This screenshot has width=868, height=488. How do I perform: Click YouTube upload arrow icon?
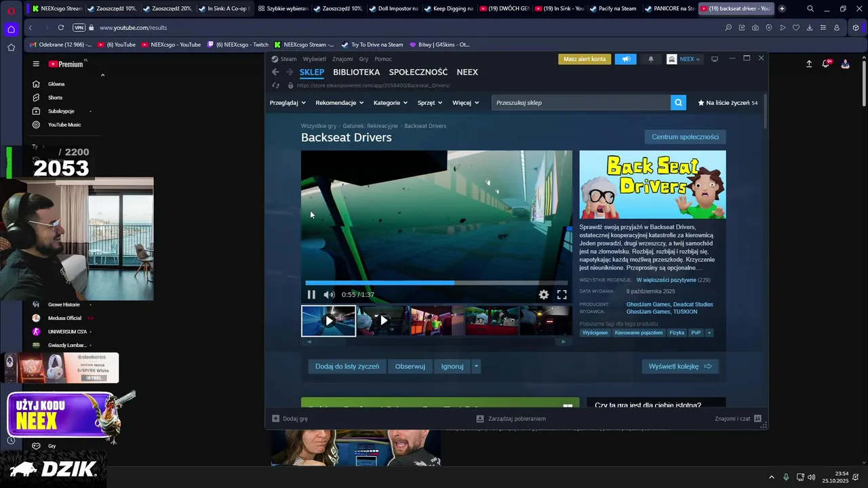click(809, 64)
